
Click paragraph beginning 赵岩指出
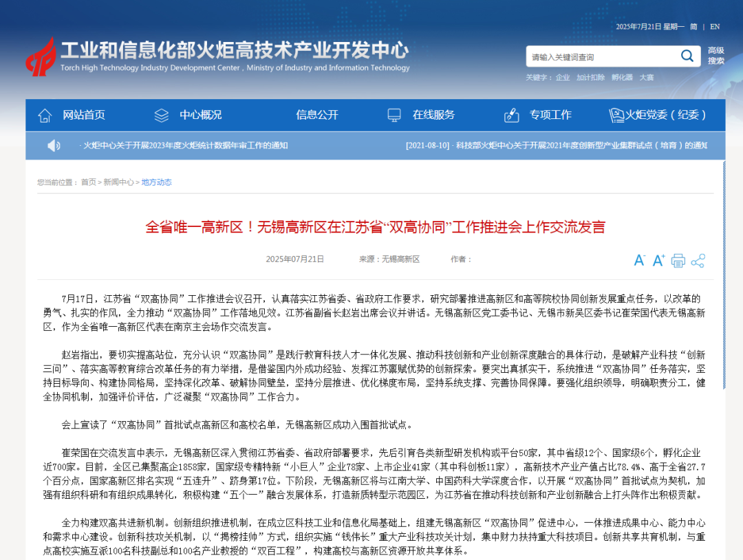[x=374, y=376]
